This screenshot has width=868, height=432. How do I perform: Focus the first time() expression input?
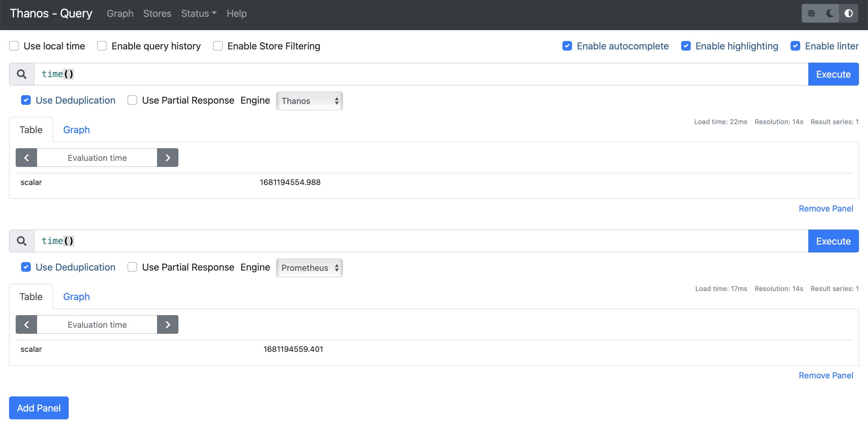tap(421, 74)
